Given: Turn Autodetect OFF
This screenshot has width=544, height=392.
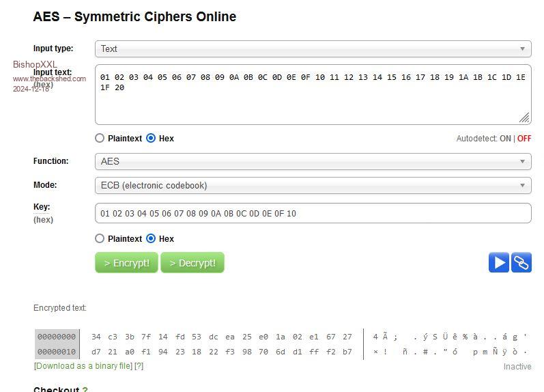Looking at the screenshot, I should coord(524,139).
